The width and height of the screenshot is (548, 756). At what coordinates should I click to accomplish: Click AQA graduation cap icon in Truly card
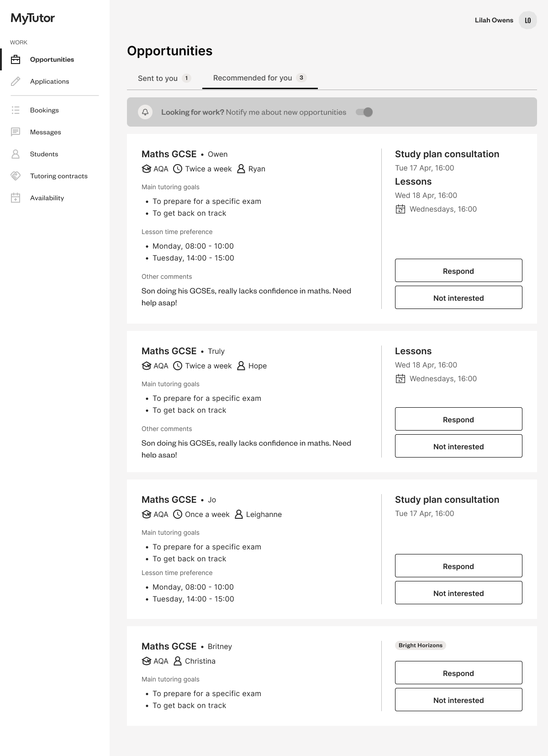point(147,366)
